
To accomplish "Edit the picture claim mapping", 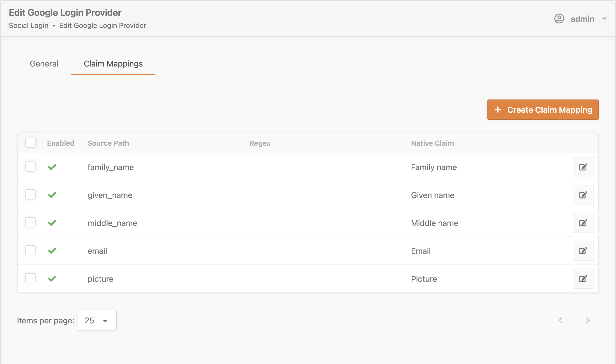I will tap(583, 279).
